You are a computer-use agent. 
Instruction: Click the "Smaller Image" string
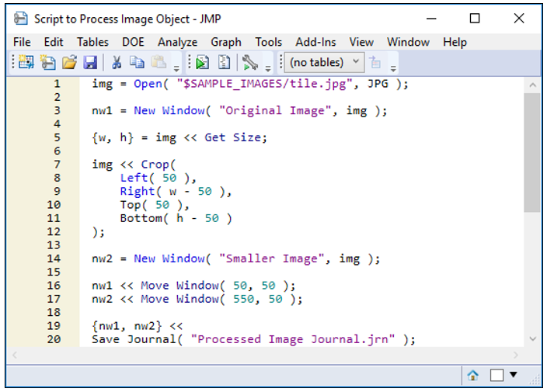tap(271, 259)
